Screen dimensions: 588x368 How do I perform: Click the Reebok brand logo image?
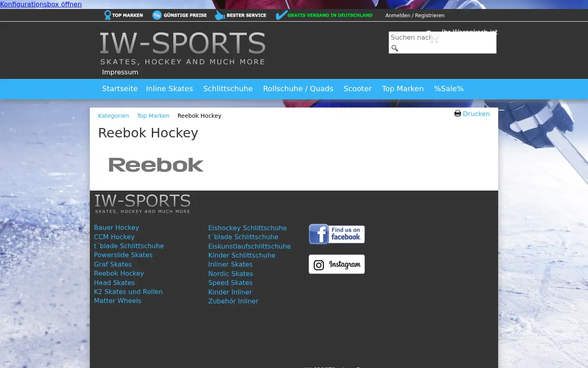pos(156,165)
